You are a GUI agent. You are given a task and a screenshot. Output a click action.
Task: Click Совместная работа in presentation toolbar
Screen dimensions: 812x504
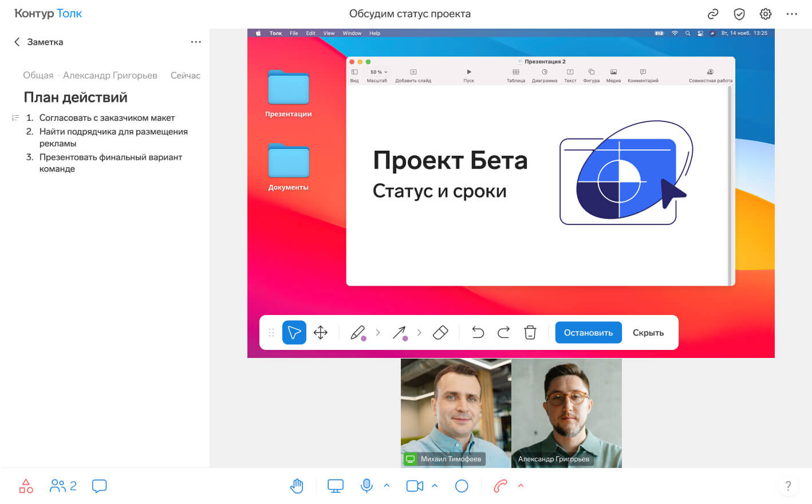(x=711, y=76)
